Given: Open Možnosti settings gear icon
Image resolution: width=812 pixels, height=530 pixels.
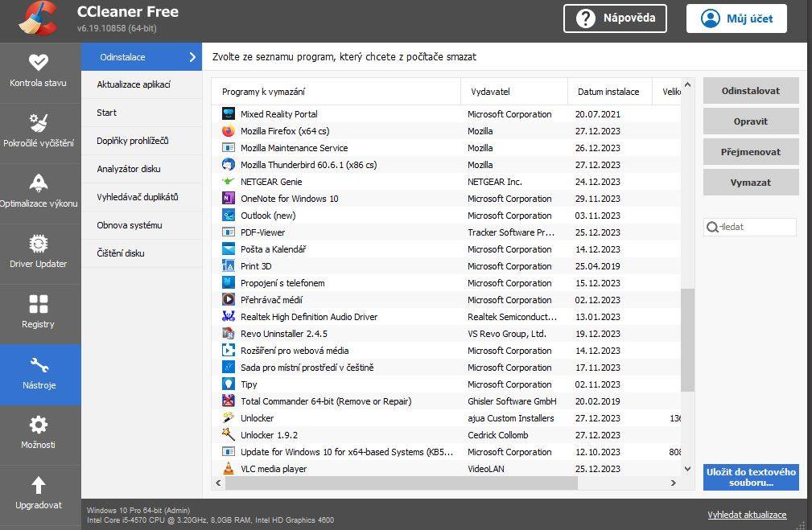Looking at the screenshot, I should coord(39,425).
